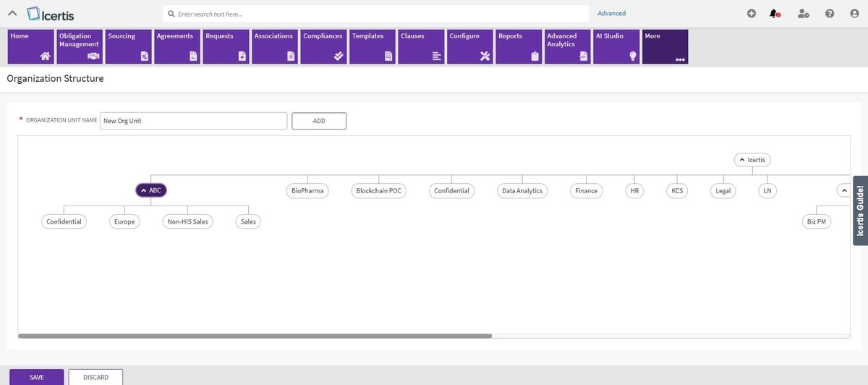Click the Requests document icon
The height and width of the screenshot is (385, 868).
pyautogui.click(x=241, y=56)
